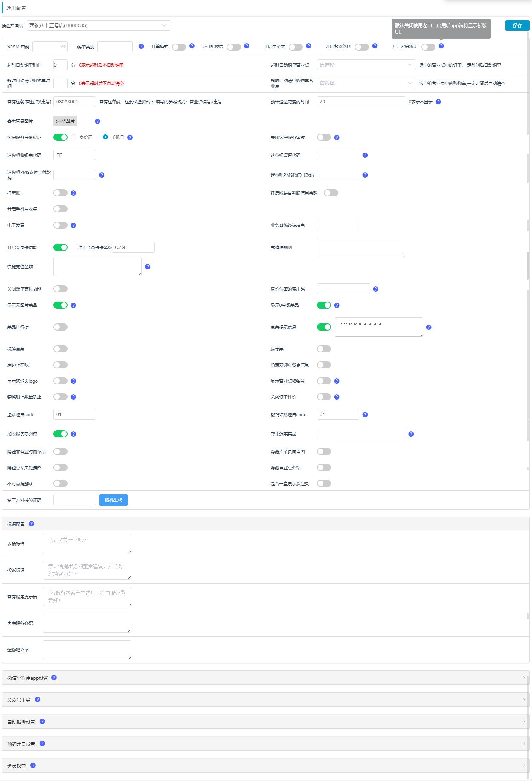Click the help icon beside 开启客房新UI
The image size is (532, 781).
[441, 46]
